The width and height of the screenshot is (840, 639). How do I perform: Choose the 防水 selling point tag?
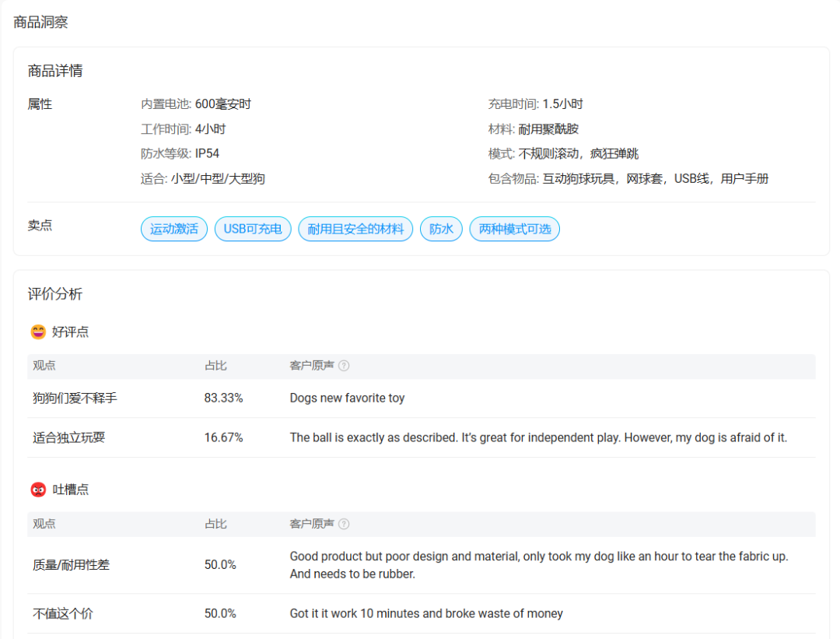(441, 229)
